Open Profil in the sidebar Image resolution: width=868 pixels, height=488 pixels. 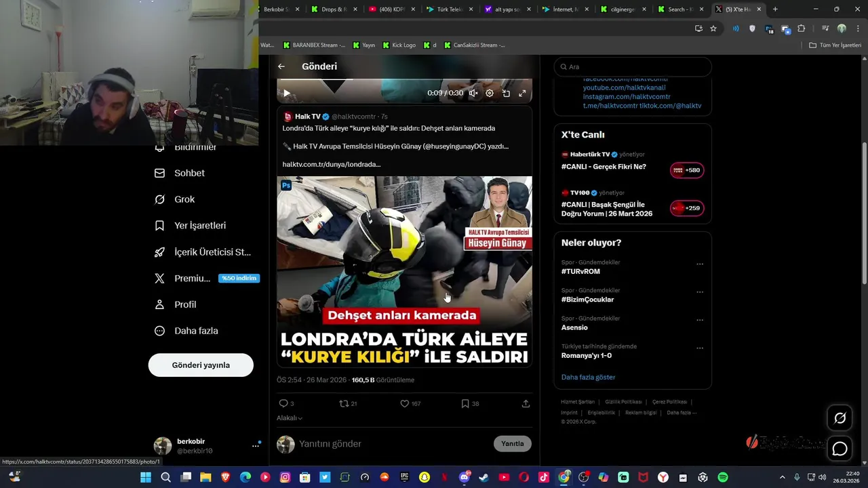(176, 305)
